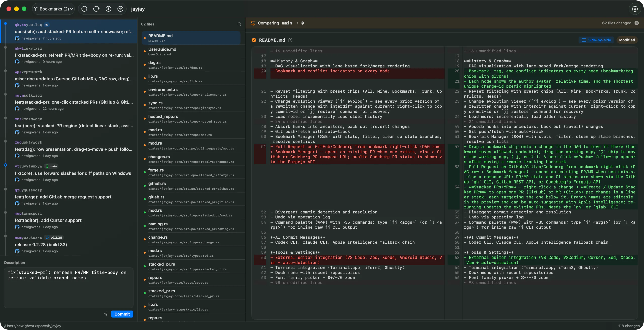644x330 pixels.
Task: Open UserGuide.md in the files list
Action: 191,51
